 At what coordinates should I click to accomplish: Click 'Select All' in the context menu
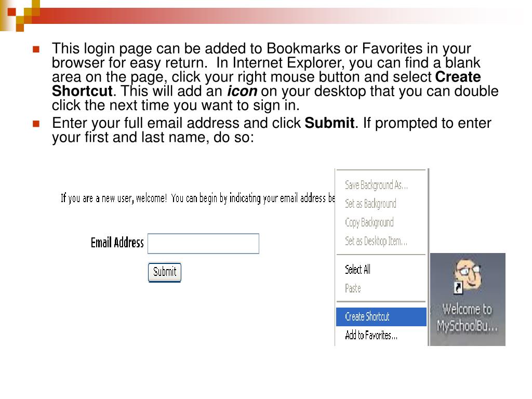357,269
